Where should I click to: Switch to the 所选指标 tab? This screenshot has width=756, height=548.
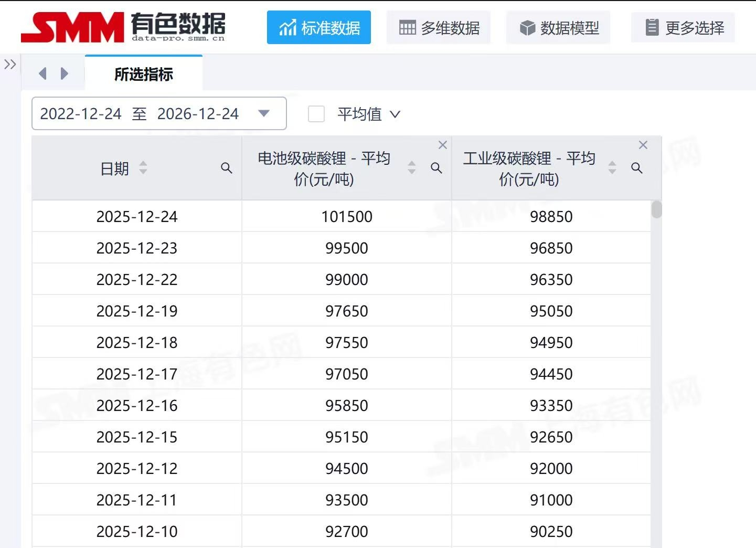click(143, 75)
